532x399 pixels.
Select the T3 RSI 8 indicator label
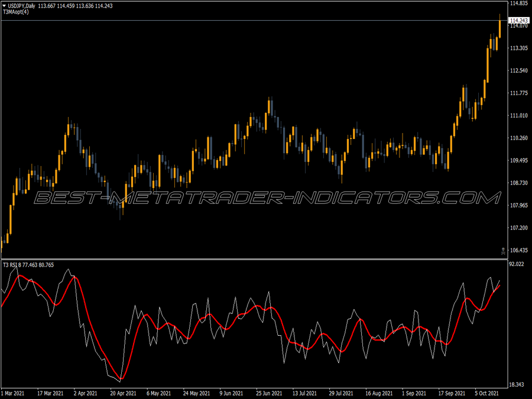[x=12, y=265]
